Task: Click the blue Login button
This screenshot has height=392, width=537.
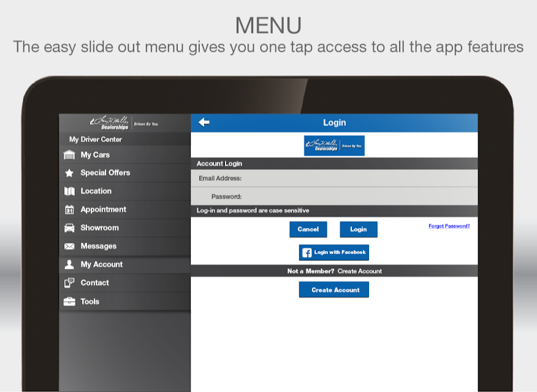Action: 359,229
